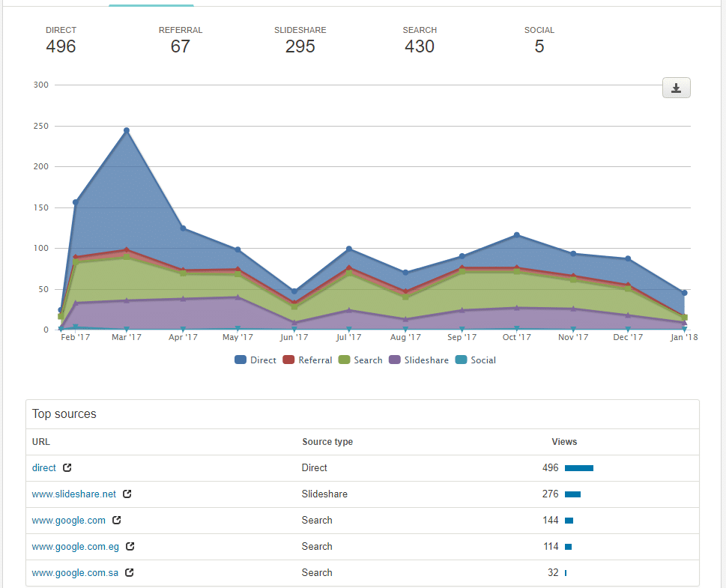Open the www.google.com.eg source link
The image size is (726, 588).
(x=75, y=546)
